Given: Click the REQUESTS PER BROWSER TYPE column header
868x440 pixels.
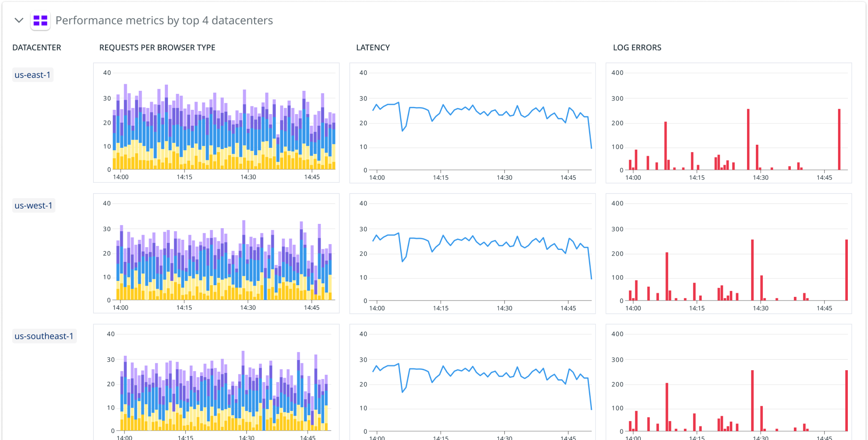Looking at the screenshot, I should coord(157,47).
